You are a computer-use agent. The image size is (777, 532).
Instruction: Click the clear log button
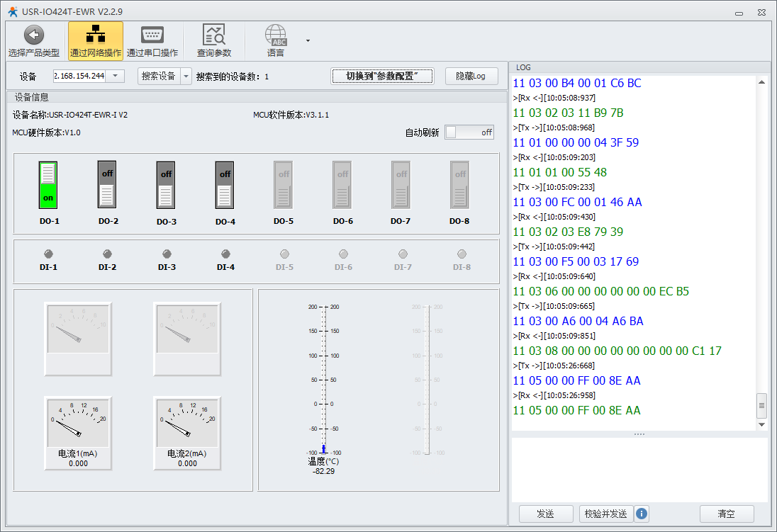727,514
